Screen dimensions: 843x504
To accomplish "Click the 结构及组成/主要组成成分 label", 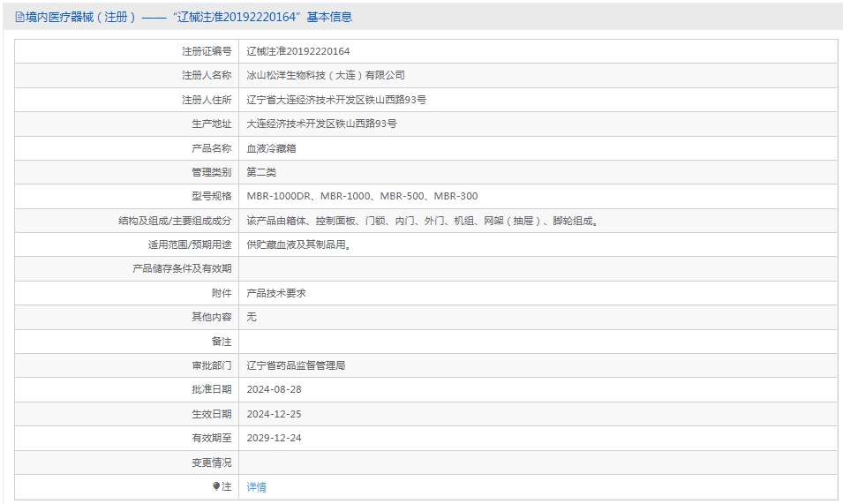I will 175,221.
